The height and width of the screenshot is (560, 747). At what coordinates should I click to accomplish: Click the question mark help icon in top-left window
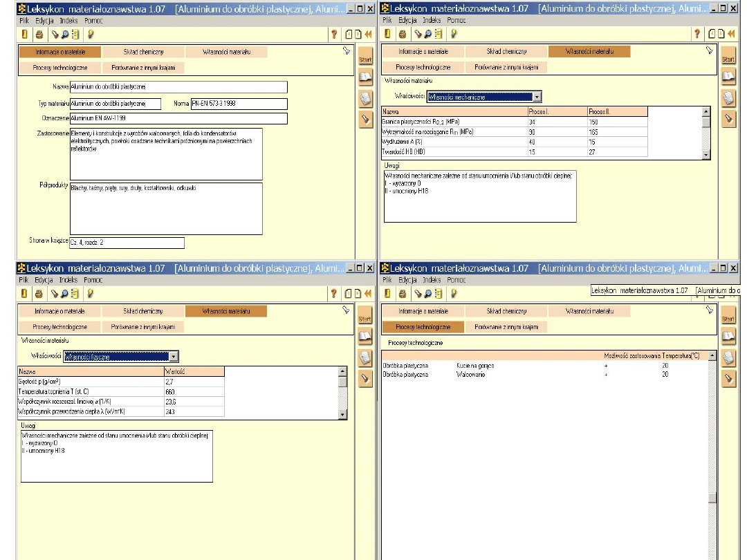(x=334, y=33)
